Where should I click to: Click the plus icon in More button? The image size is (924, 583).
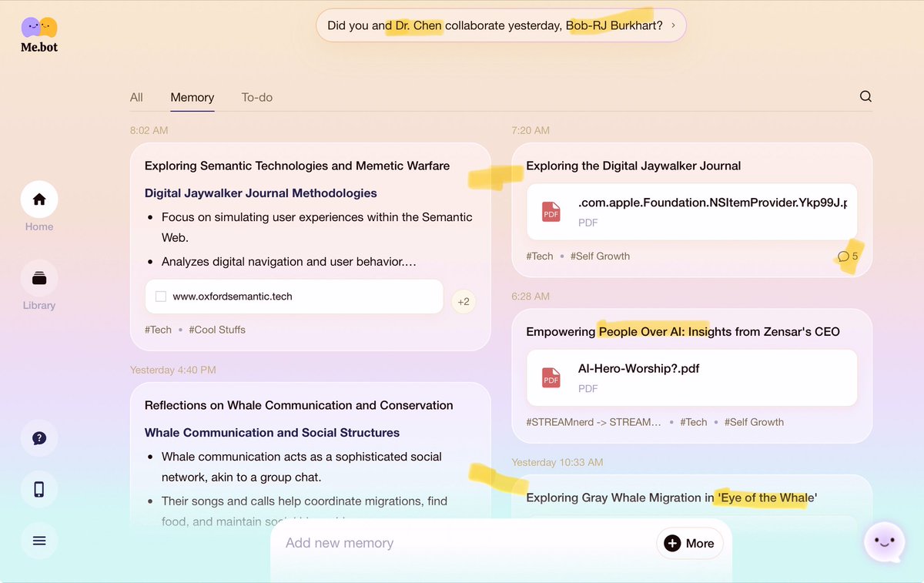(x=672, y=543)
